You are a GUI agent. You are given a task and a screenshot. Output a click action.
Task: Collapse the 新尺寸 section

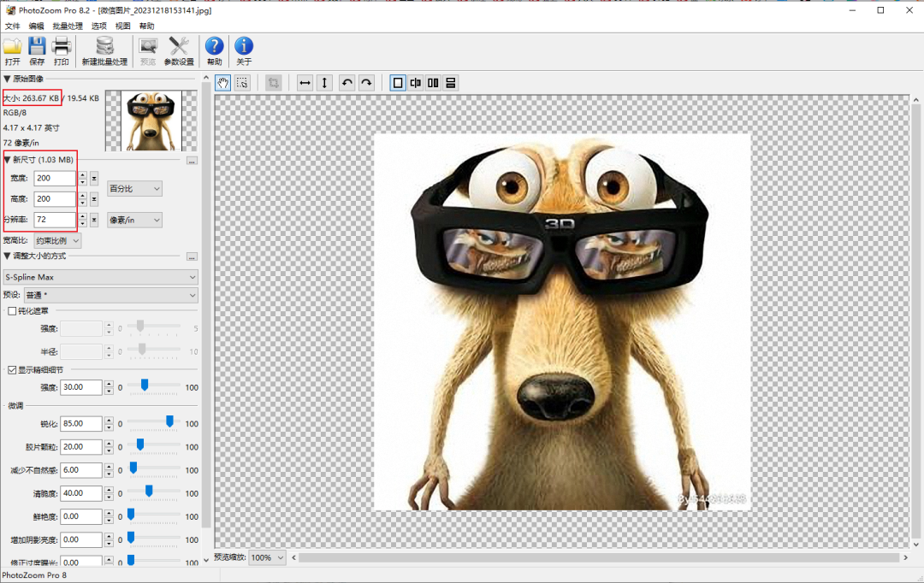click(x=7, y=160)
